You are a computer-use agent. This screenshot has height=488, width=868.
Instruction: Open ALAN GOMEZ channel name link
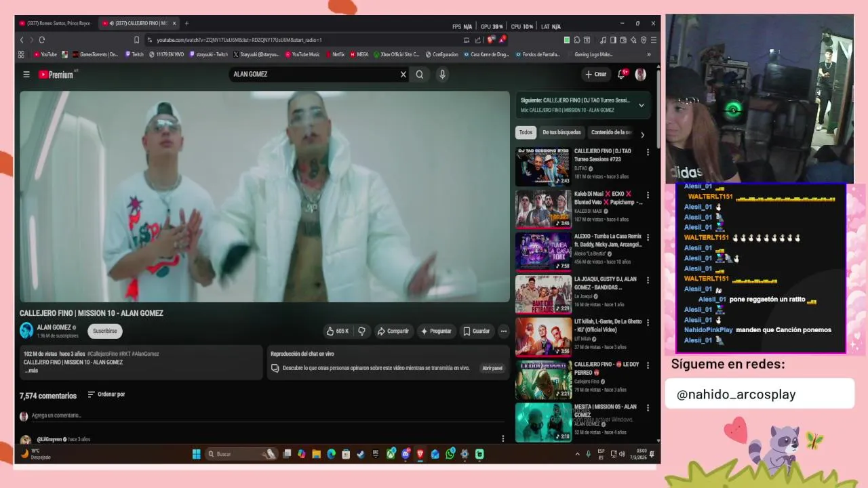(x=54, y=327)
